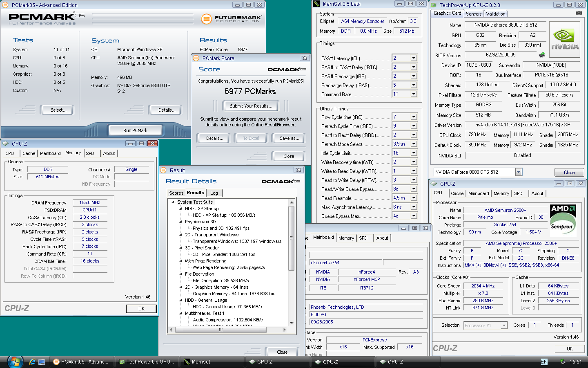Click the PCMark05 logo in the Score dialog

[287, 70]
